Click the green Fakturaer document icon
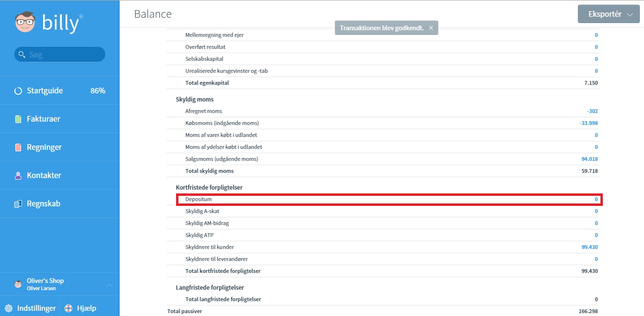This screenshot has height=316, width=644. point(18,119)
